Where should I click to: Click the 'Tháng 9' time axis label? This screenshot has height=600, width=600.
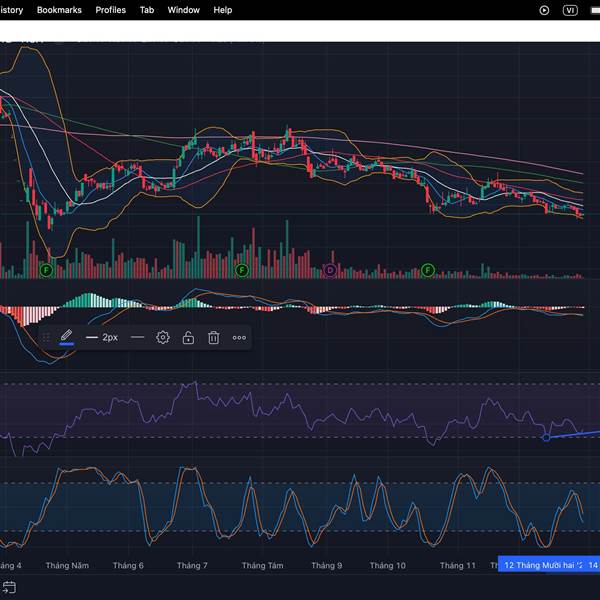326,565
